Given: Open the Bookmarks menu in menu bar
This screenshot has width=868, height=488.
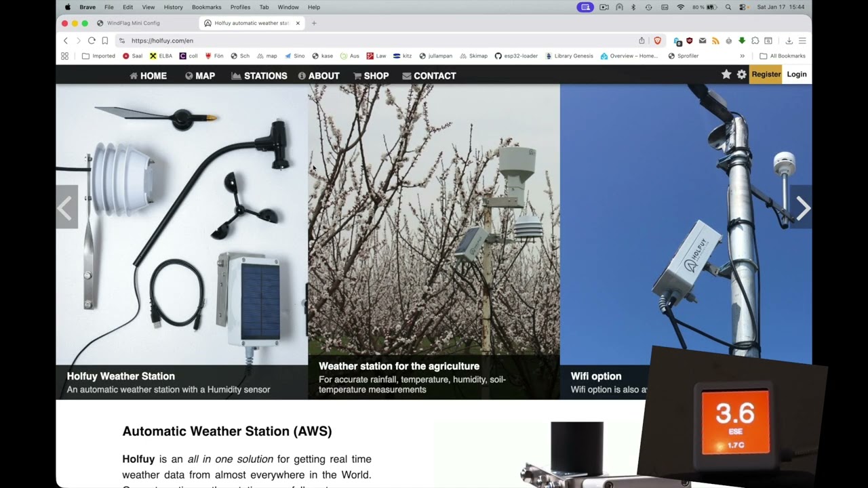Looking at the screenshot, I should pos(206,7).
